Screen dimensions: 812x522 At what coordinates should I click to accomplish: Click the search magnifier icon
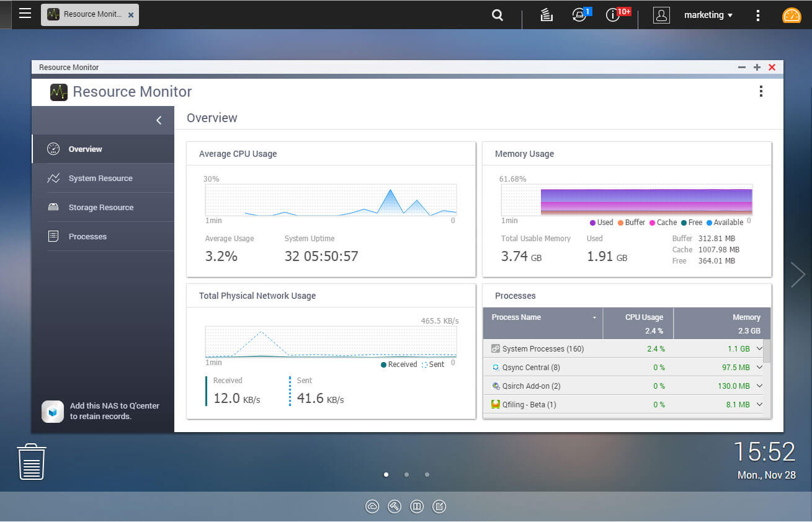[497, 15]
